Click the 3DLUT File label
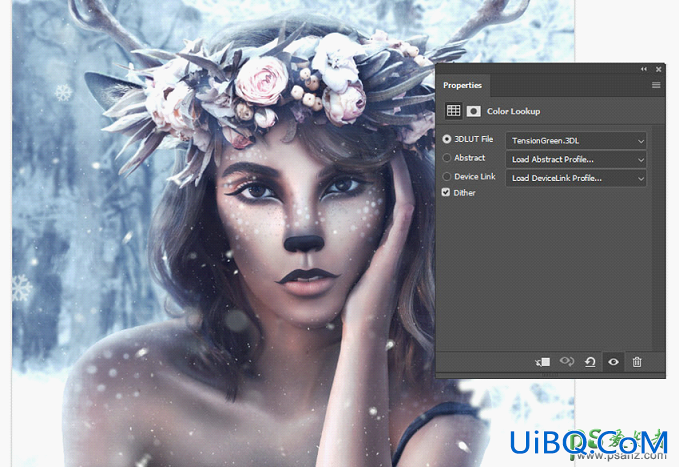The width and height of the screenshot is (679, 467). tap(474, 139)
